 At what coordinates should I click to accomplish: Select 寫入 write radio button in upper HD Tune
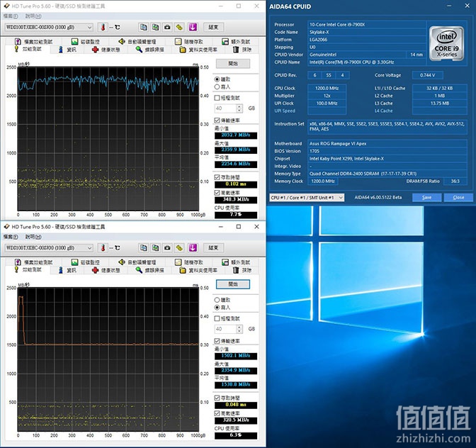coord(217,87)
